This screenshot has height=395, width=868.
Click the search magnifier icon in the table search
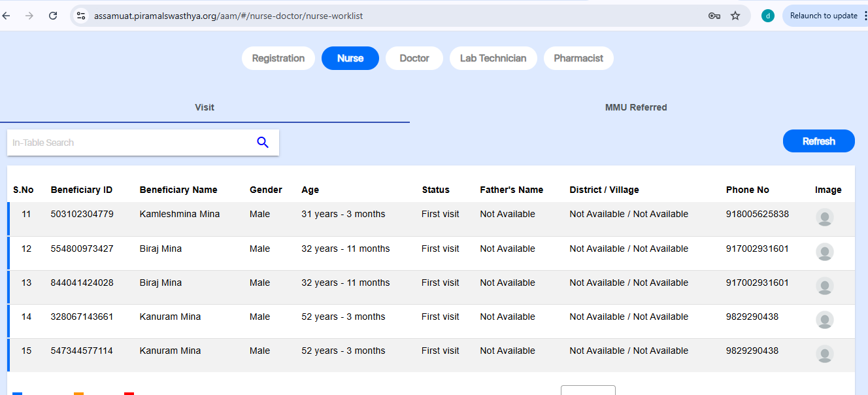click(263, 143)
